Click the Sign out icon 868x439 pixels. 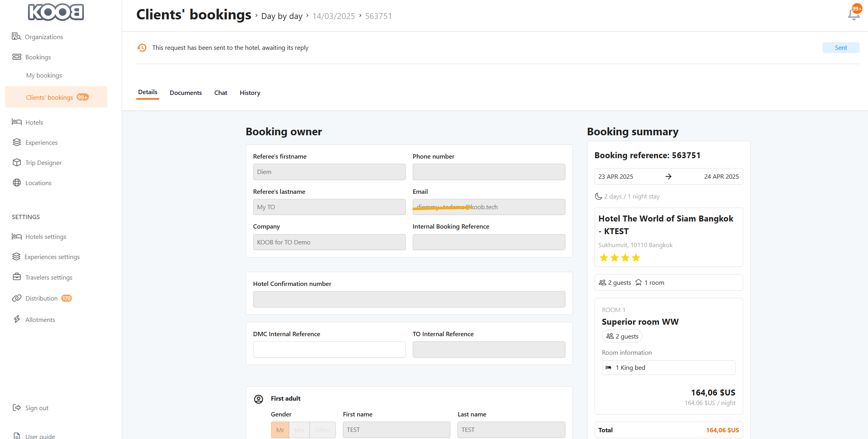point(17,408)
